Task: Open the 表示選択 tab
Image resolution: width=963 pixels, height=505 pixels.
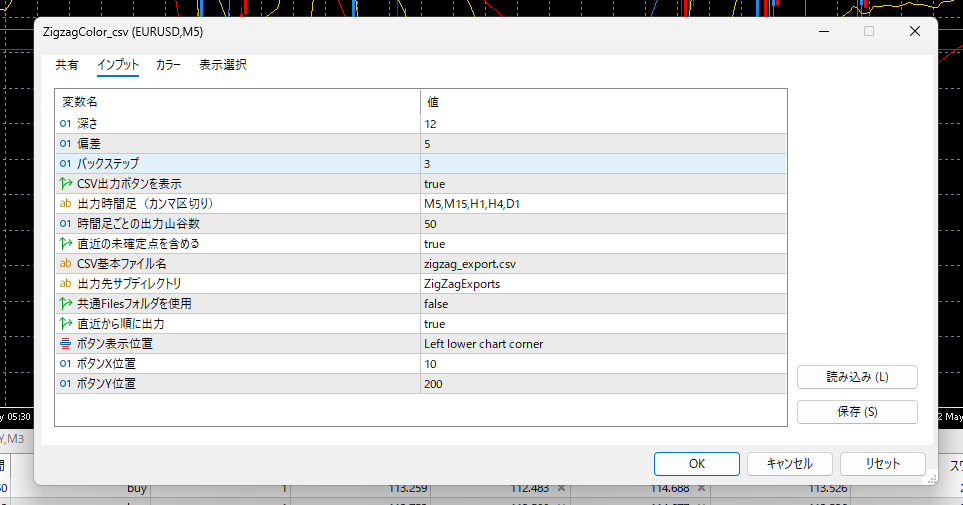Action: pos(223,65)
